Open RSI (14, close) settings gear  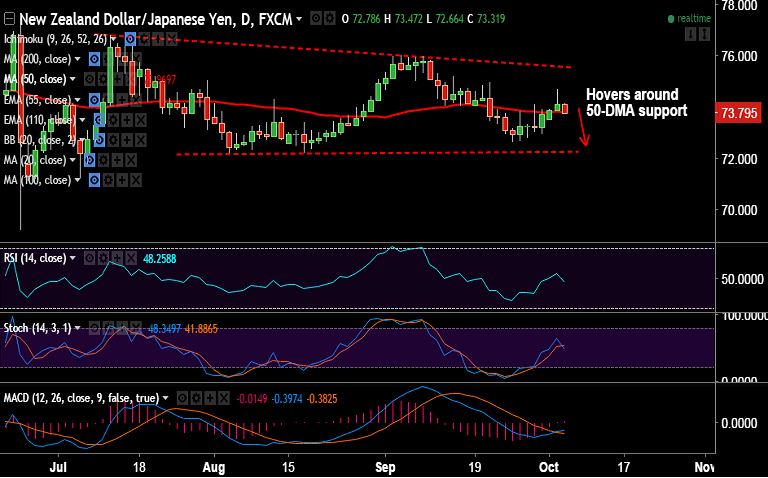[x=103, y=258]
